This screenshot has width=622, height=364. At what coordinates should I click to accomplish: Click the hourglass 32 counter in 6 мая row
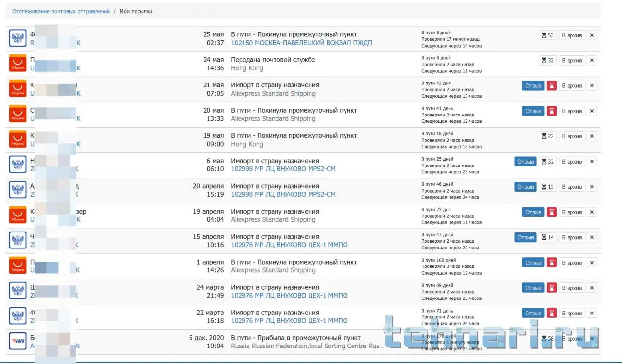(x=548, y=162)
